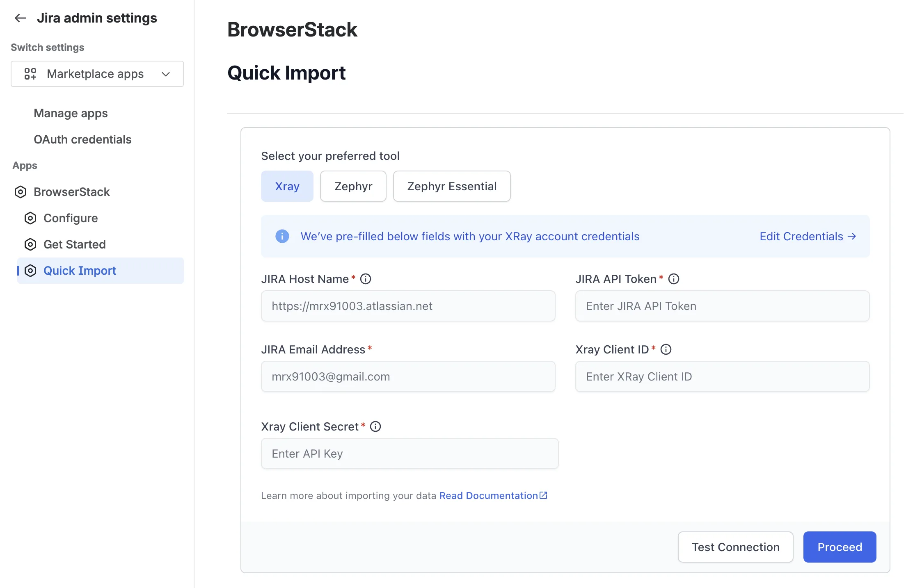906x588 pixels.
Task: Select Zephyr as preferred tool
Action: point(353,186)
